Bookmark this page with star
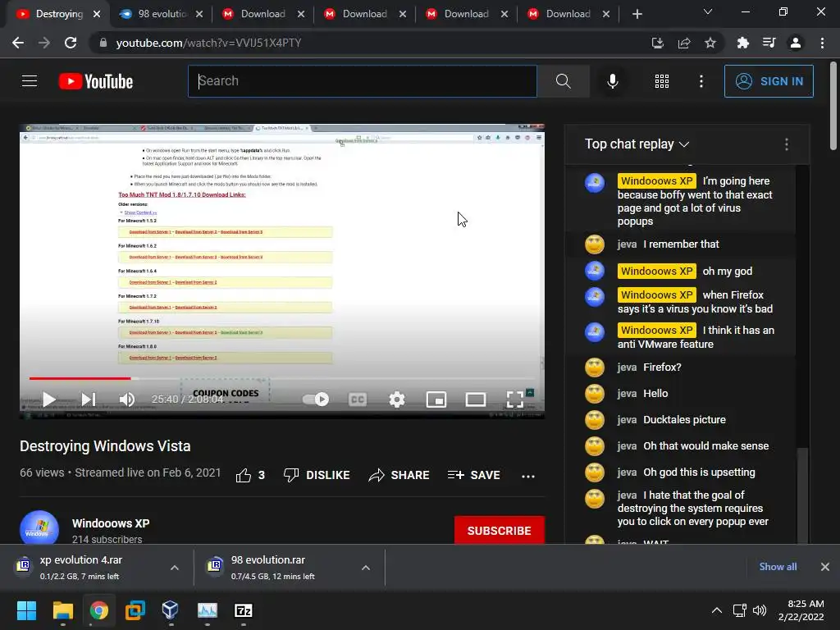This screenshot has height=630, width=840. [710, 43]
